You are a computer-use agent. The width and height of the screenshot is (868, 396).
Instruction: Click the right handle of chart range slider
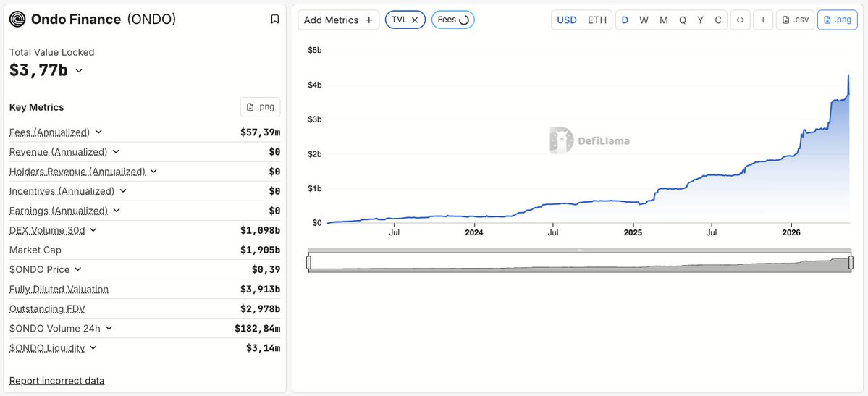point(851,264)
